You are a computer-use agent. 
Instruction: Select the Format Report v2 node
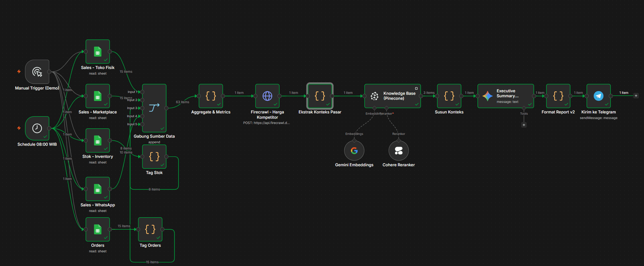[x=558, y=96]
